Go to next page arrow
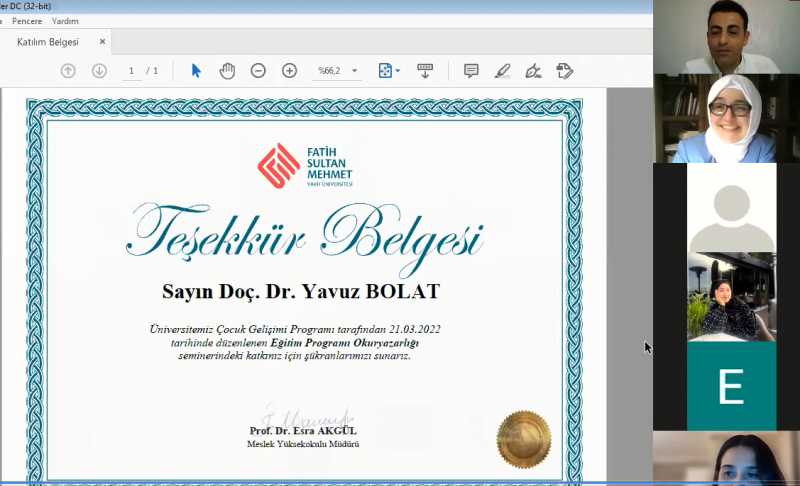 pyautogui.click(x=99, y=71)
